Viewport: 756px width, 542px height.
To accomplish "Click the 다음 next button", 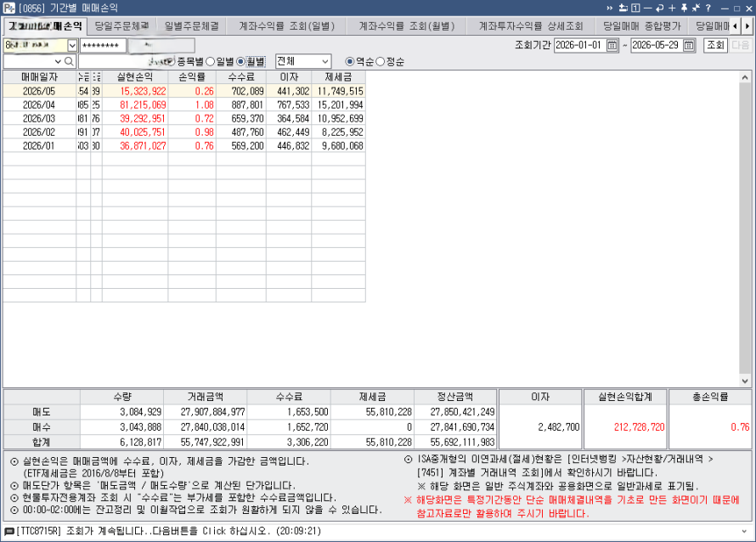I will click(740, 45).
